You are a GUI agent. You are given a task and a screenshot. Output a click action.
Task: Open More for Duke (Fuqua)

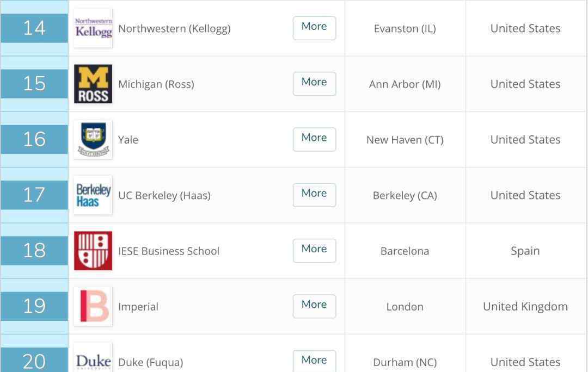click(314, 361)
